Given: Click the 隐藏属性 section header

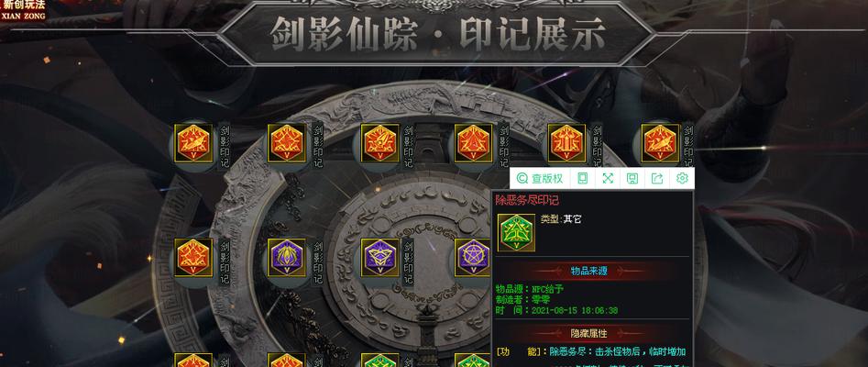Looking at the screenshot, I should pyautogui.click(x=589, y=333).
